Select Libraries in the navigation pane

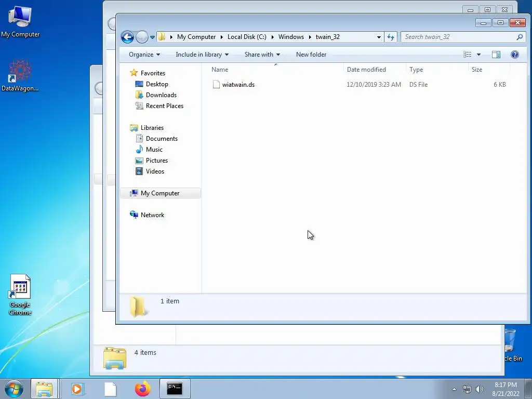(152, 128)
